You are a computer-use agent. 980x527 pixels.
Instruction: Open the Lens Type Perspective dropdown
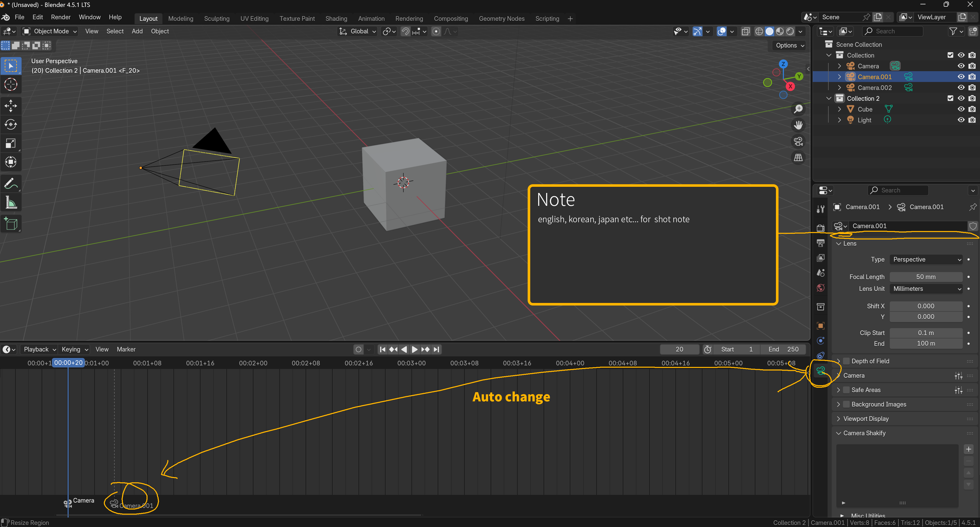(x=926, y=259)
